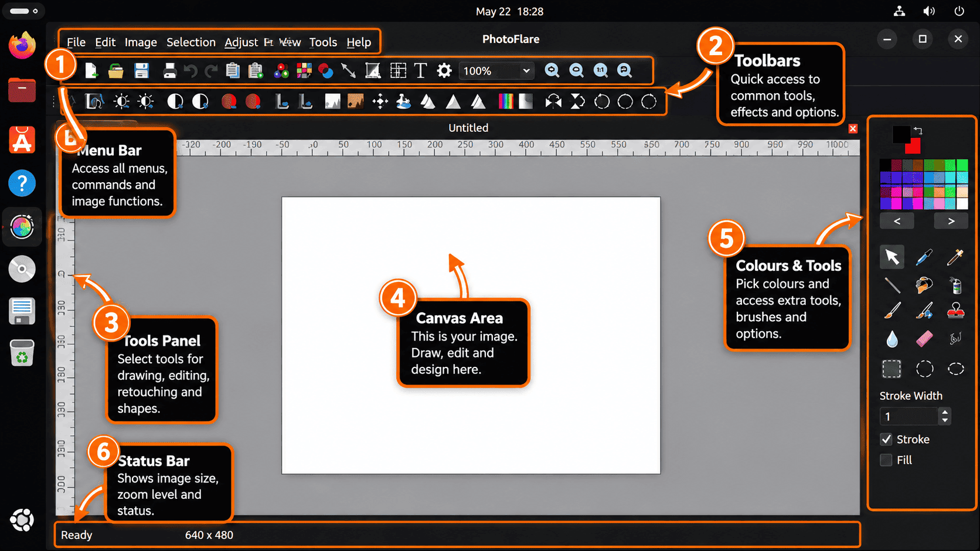Enable the Fill checkbox
The width and height of the screenshot is (980, 551).
tap(886, 460)
